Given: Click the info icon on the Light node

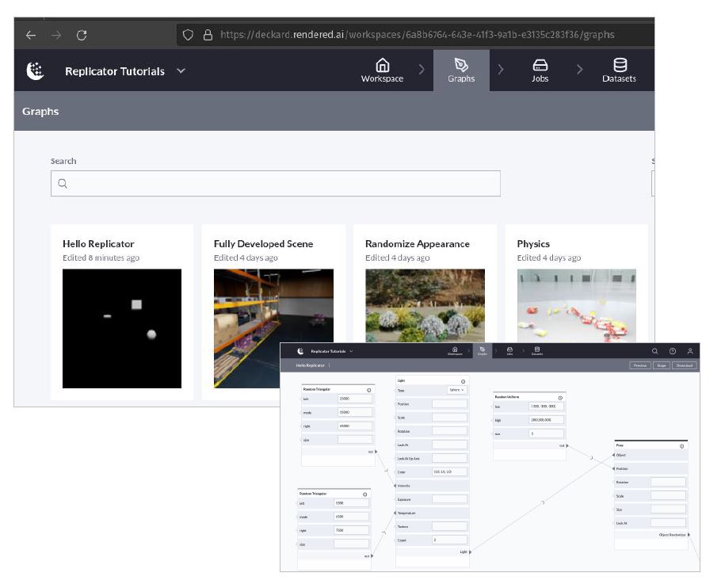Looking at the screenshot, I should point(463,381).
